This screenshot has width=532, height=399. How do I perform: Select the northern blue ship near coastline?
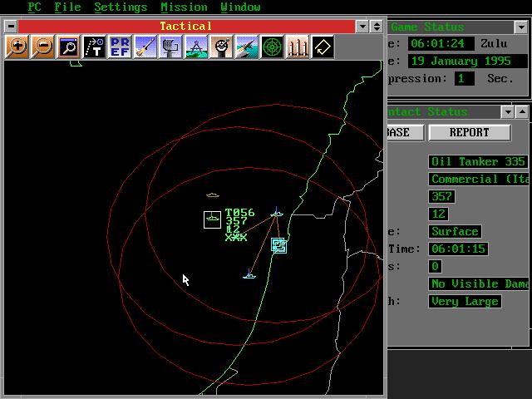click(277, 213)
